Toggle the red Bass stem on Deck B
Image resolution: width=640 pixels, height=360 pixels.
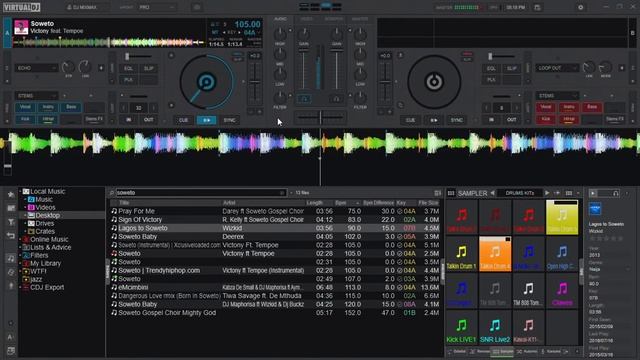(x=592, y=107)
